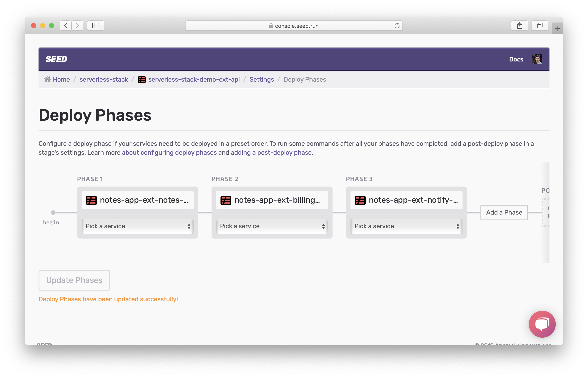Viewport: 588px width, 378px height.
Task: Go back with the browser back arrow
Action: tap(66, 26)
